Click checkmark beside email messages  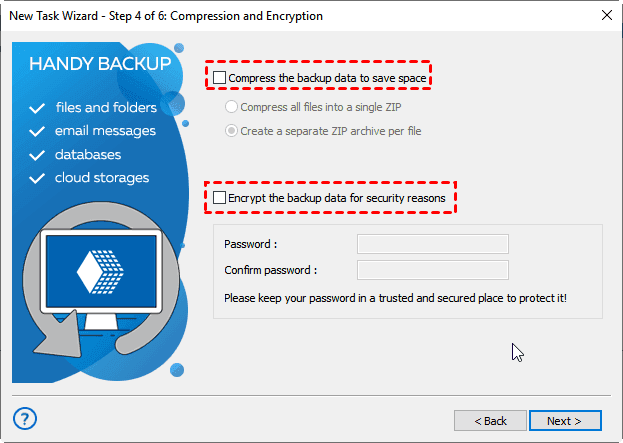[38, 131]
